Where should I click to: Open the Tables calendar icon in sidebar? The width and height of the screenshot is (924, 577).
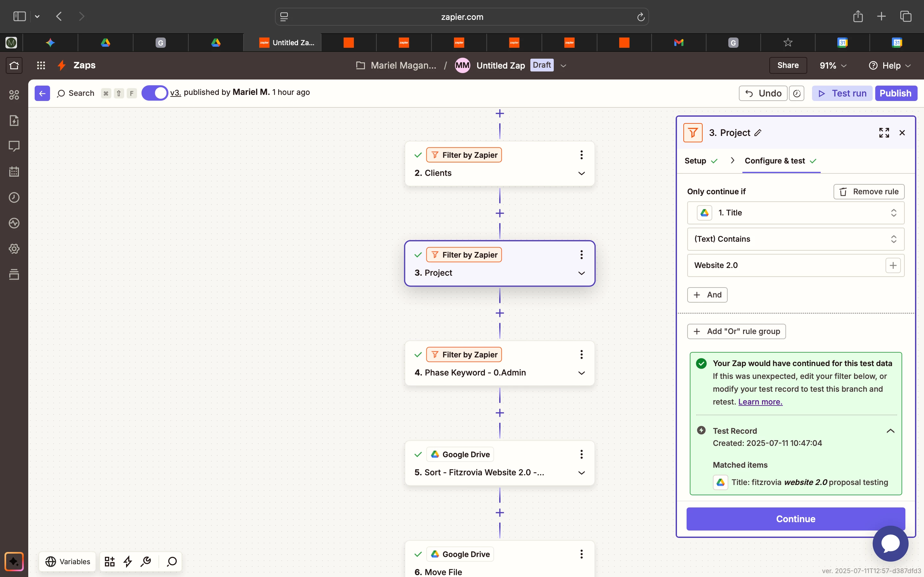coord(14,172)
